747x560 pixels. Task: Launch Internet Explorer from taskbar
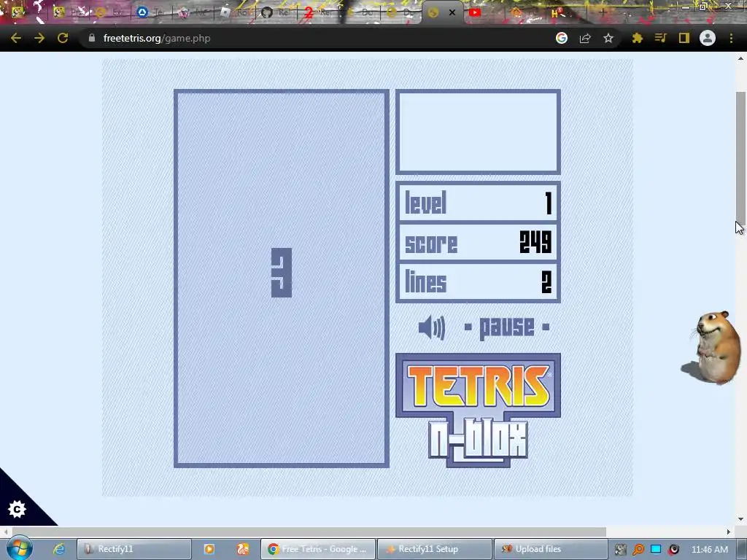click(58, 549)
